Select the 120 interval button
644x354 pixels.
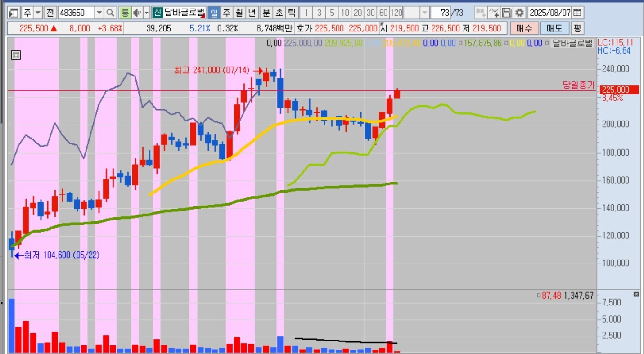[x=396, y=12]
